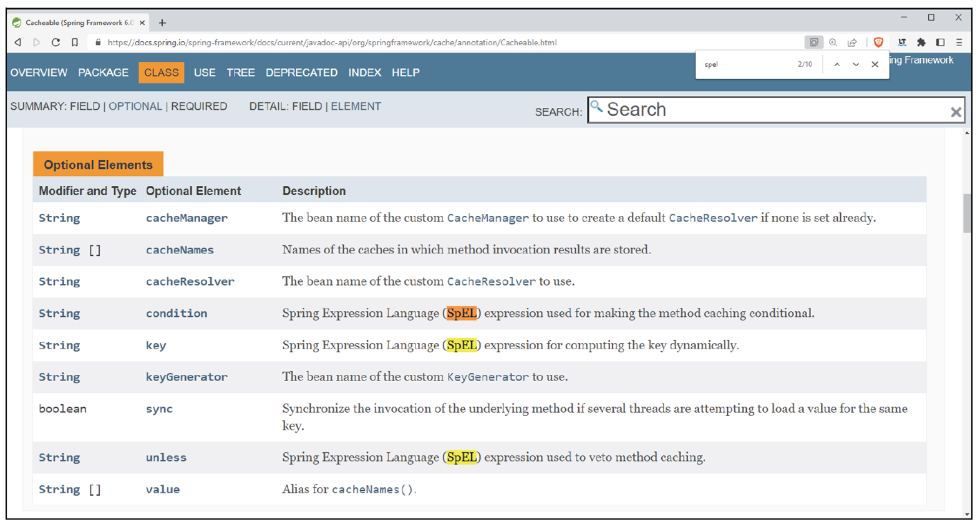Click String type link in cacheManager row
Screen dimensions: 980x527
click(59, 218)
